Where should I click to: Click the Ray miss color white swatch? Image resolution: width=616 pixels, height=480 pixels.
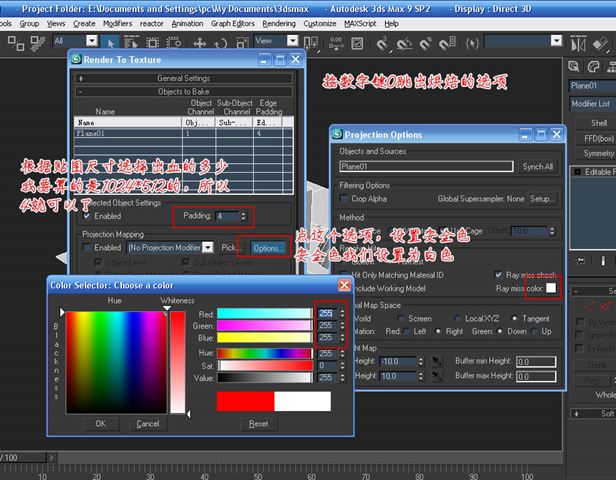(x=551, y=288)
